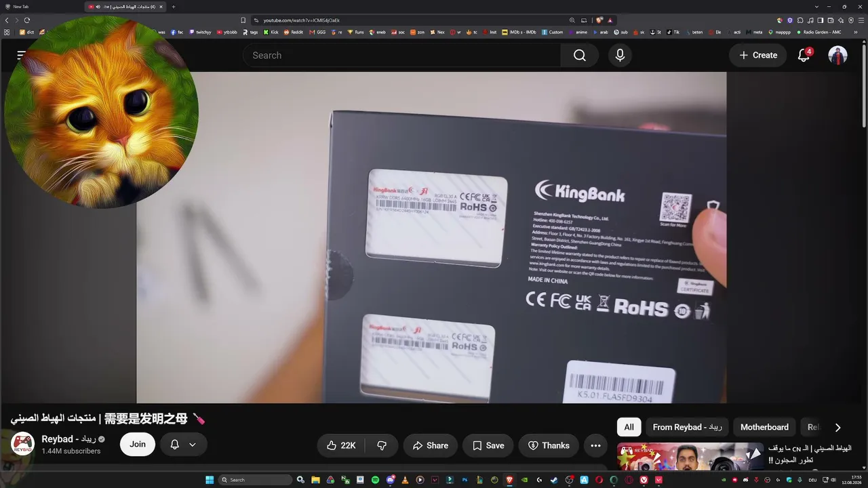868x488 pixels.
Task: Open Spotify from the taskbar
Action: point(375,480)
